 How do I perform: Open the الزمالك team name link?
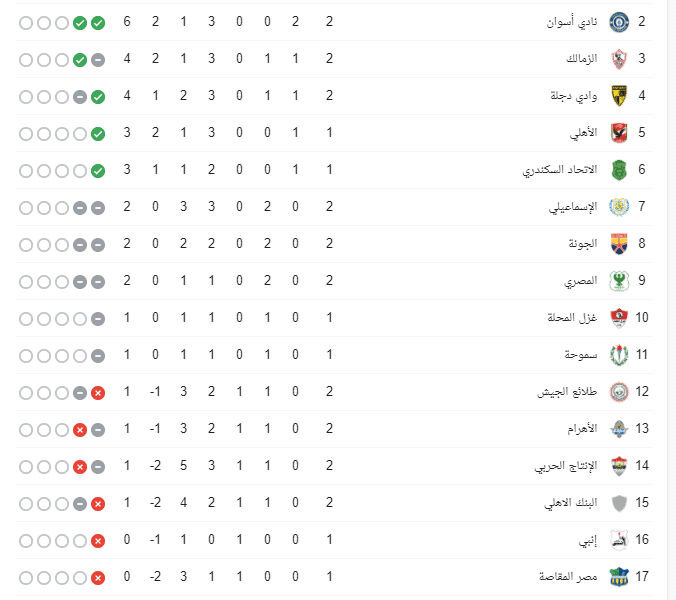coord(582,59)
